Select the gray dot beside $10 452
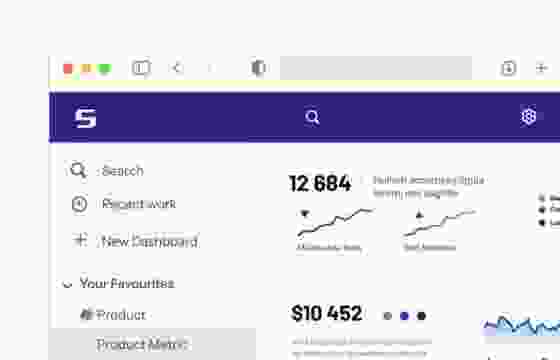This screenshot has width=560, height=360. click(x=388, y=316)
